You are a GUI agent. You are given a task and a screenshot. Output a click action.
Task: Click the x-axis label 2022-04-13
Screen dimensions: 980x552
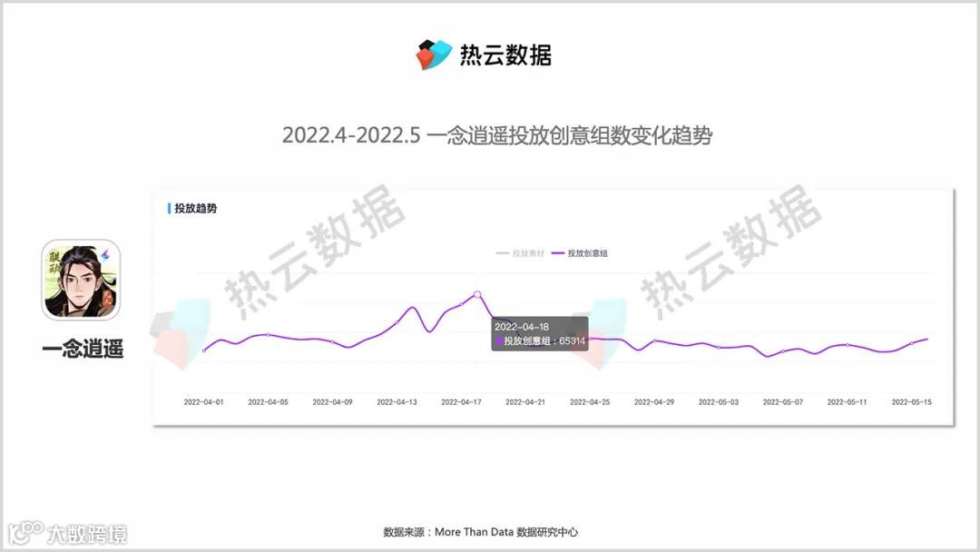[397, 402]
